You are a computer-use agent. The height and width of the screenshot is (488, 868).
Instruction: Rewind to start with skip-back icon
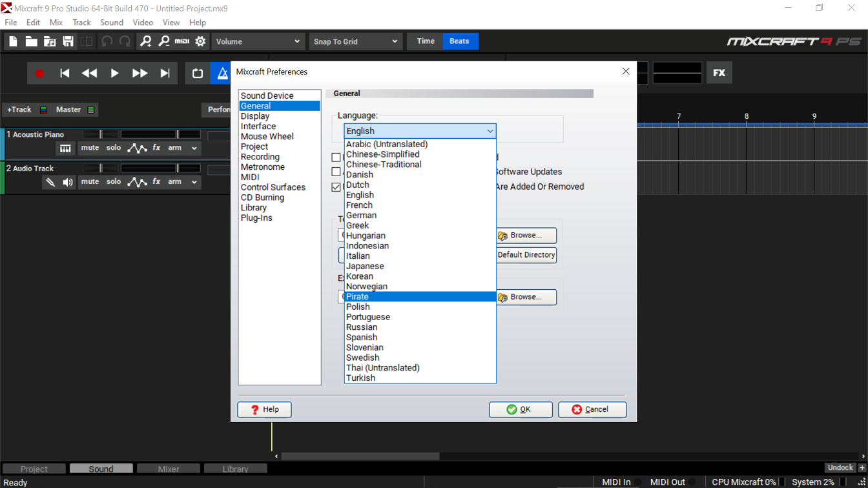pyautogui.click(x=65, y=74)
